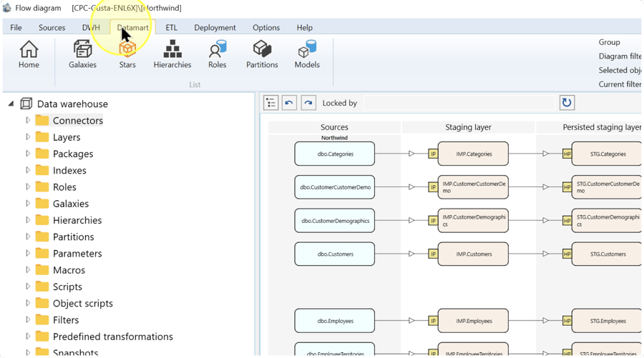Click the tree list view toolbar icon
This screenshot has height=358, width=644.
pyautogui.click(x=271, y=103)
